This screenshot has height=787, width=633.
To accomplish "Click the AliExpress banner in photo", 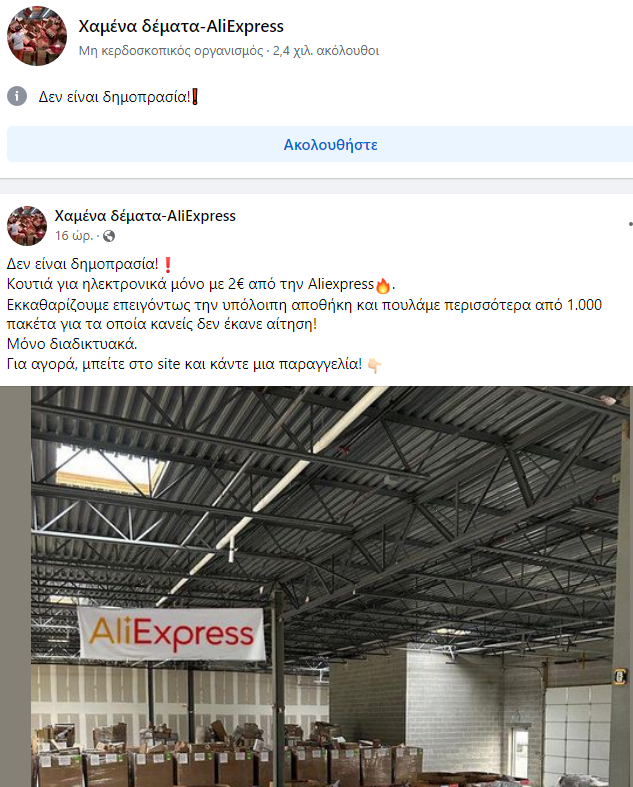I will pos(171,633).
